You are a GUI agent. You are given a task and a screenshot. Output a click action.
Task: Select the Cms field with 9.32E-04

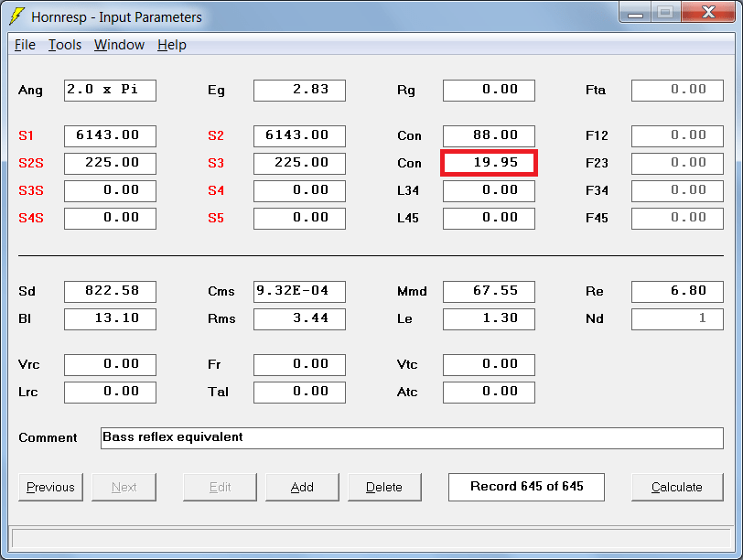(299, 292)
